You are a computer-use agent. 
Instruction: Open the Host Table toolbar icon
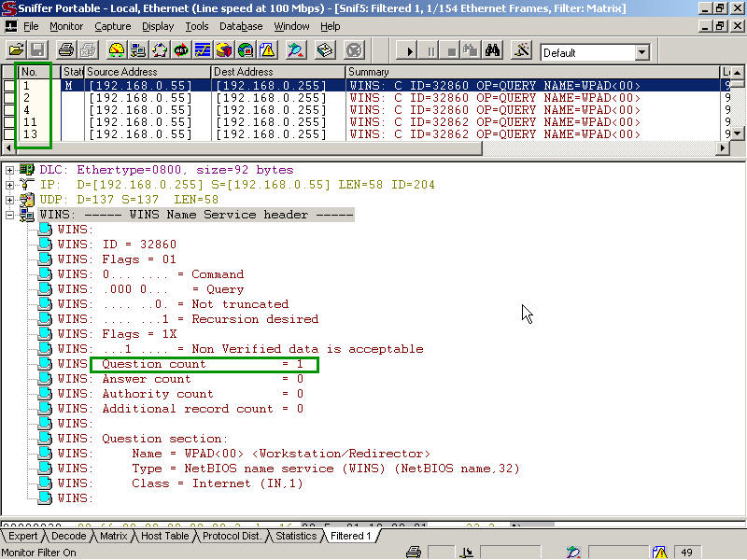click(138, 50)
